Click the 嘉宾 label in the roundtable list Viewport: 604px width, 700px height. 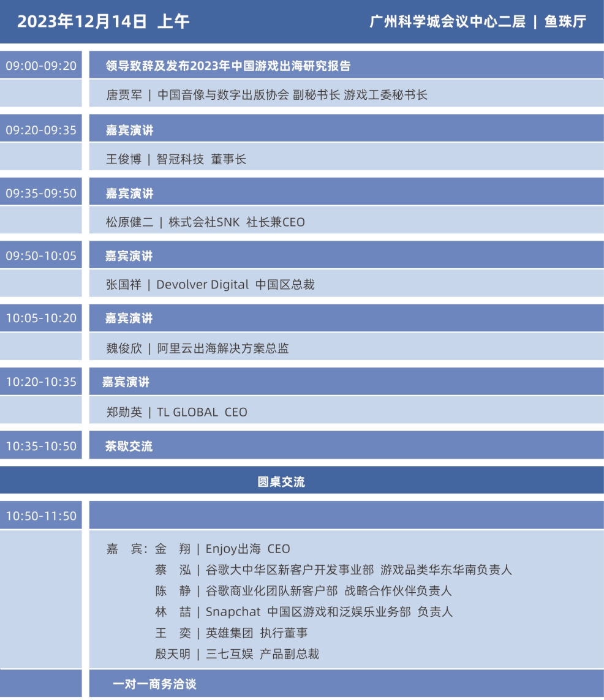tap(127, 549)
